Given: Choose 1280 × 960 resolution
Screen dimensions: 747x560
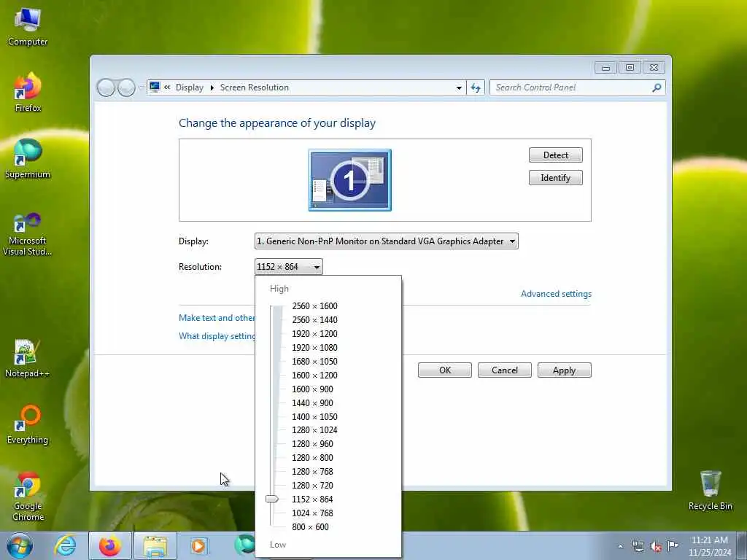Looking at the screenshot, I should click(x=312, y=443).
